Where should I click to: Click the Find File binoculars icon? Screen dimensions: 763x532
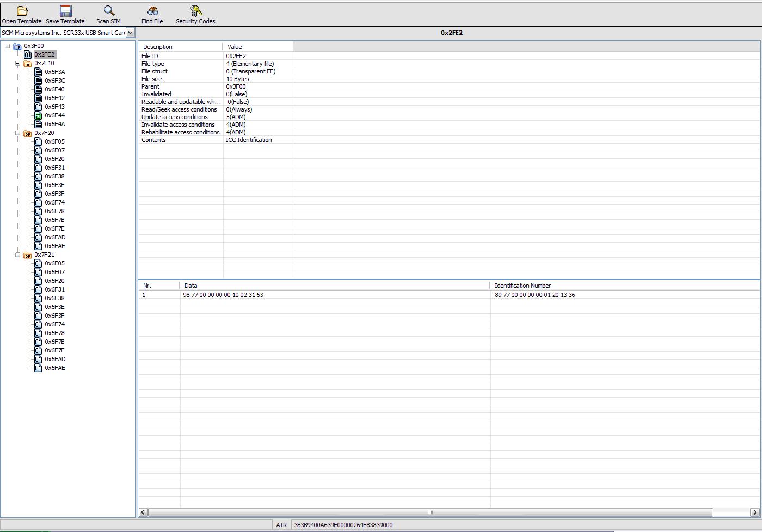(x=152, y=11)
